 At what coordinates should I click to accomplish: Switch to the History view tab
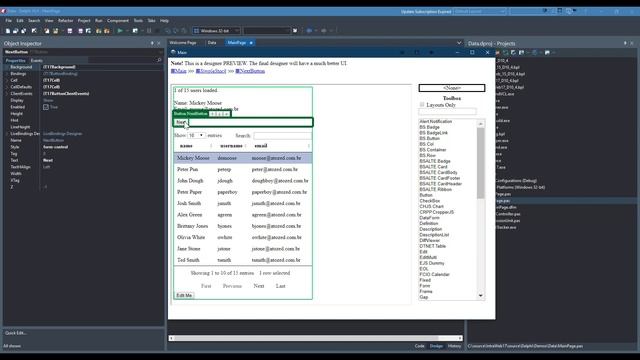(454, 346)
